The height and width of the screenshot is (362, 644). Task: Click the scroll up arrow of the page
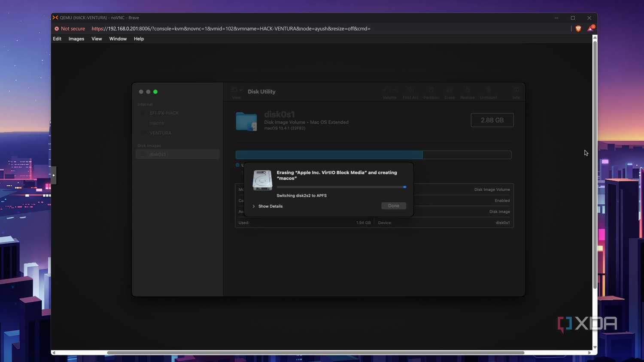tap(595, 38)
